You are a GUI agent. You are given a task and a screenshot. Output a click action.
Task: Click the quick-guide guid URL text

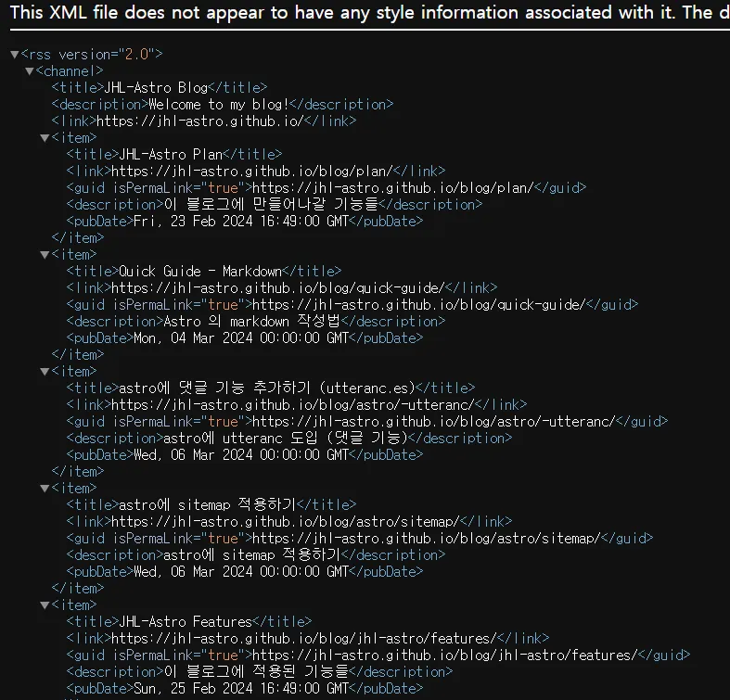click(x=418, y=305)
